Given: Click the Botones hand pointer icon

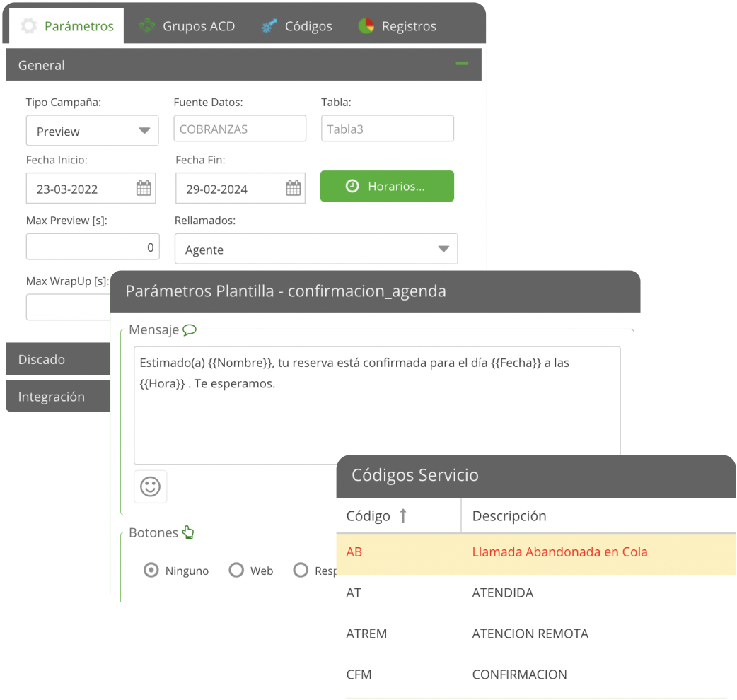Looking at the screenshot, I should click(x=187, y=532).
